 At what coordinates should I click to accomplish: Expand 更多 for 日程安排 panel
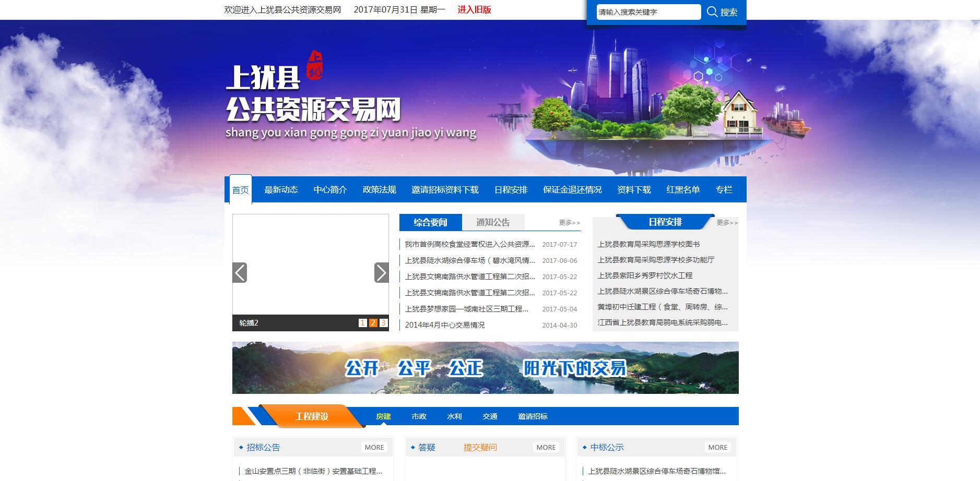[727, 223]
